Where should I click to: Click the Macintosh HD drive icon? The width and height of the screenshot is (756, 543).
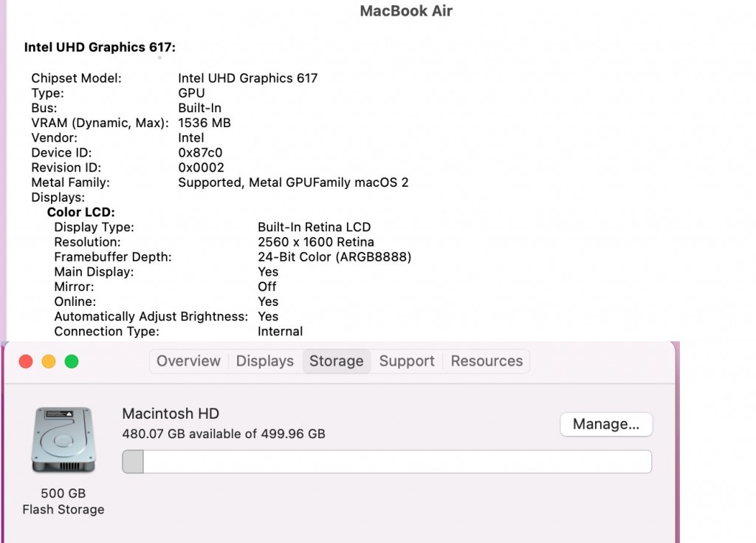(63, 440)
